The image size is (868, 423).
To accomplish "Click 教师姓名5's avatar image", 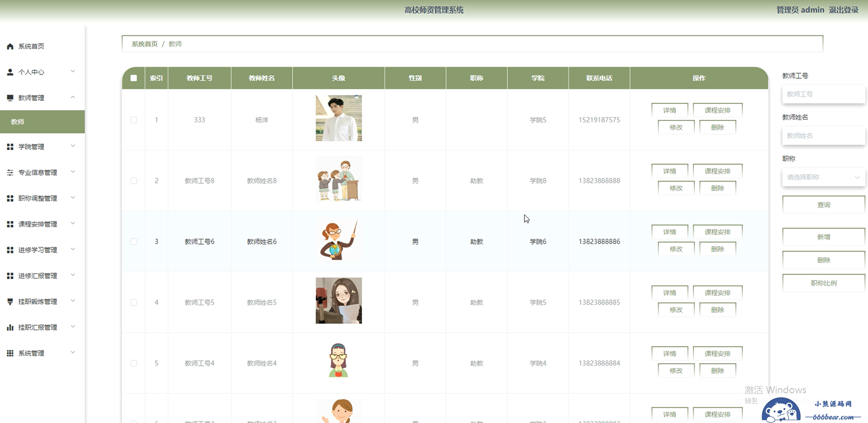I will 339,301.
